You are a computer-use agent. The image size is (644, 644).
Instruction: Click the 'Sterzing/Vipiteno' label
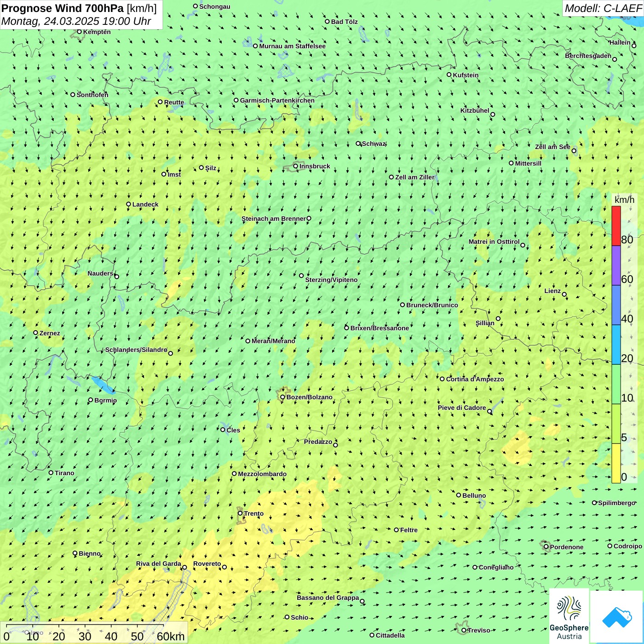(x=331, y=280)
